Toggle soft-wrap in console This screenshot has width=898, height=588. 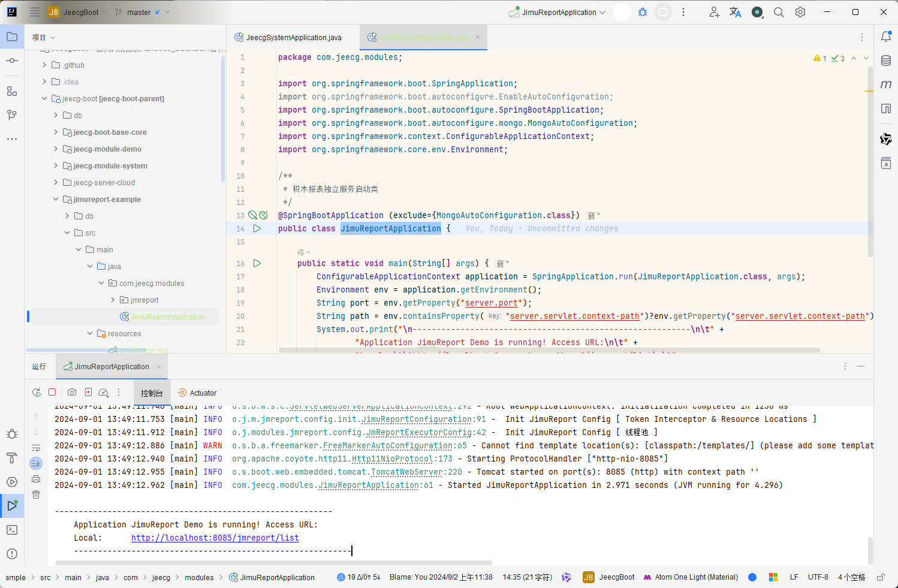click(x=36, y=448)
